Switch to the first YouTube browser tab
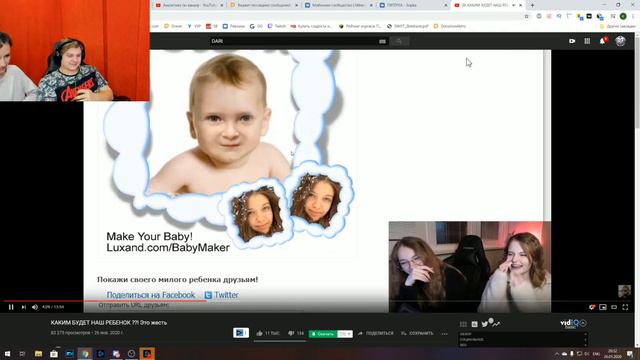The height and width of the screenshot is (360, 640). [x=189, y=5]
